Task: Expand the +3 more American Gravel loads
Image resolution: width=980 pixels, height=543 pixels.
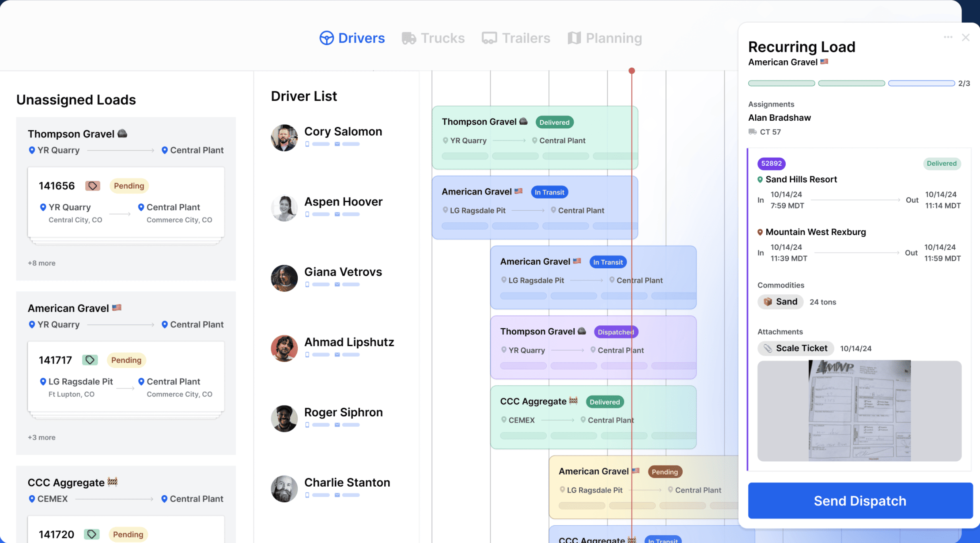Action: 41,437
